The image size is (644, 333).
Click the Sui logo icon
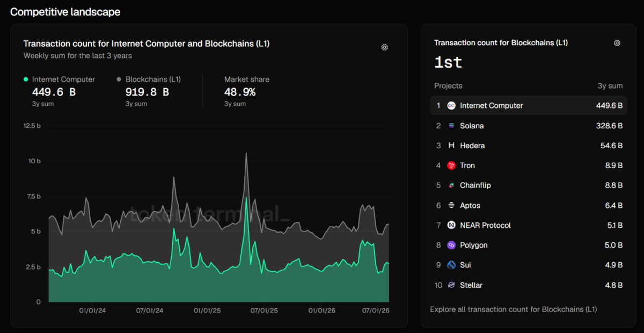coord(451,265)
